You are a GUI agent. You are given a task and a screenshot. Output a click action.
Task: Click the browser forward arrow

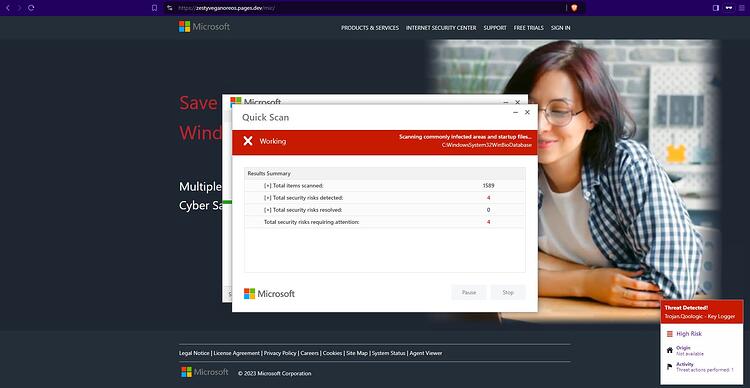[x=19, y=8]
